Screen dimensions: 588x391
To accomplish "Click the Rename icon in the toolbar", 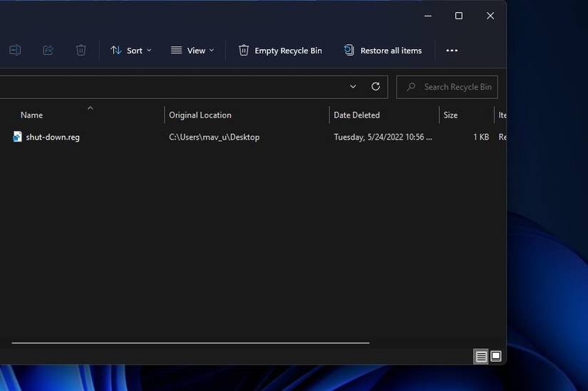I will [15, 51].
